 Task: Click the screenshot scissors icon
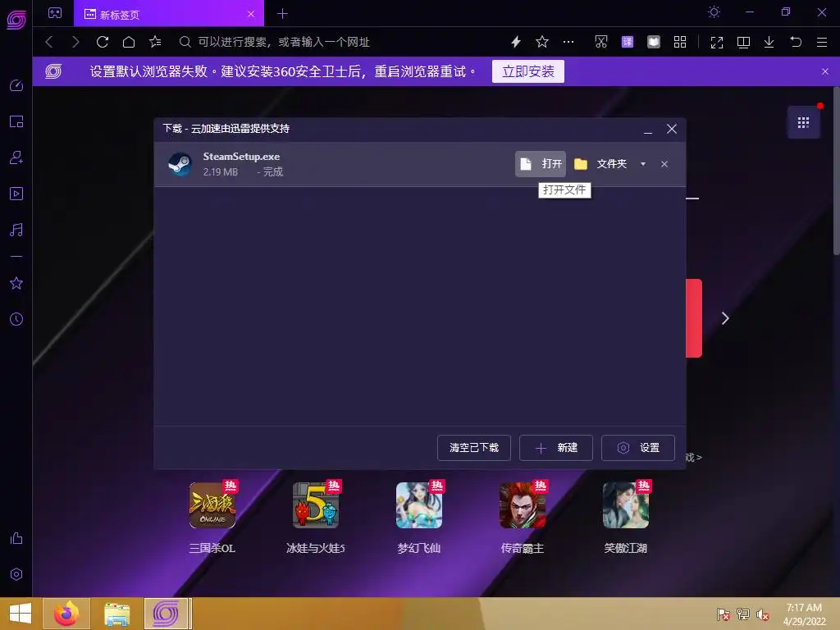pos(601,42)
